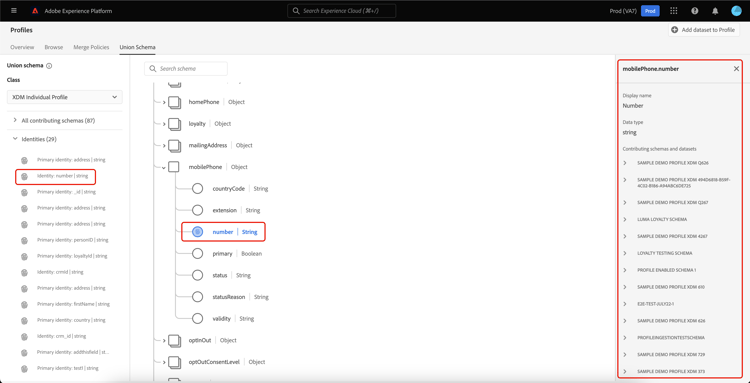Click the Search schema input field
This screenshot has width=750, height=383.
tap(186, 69)
